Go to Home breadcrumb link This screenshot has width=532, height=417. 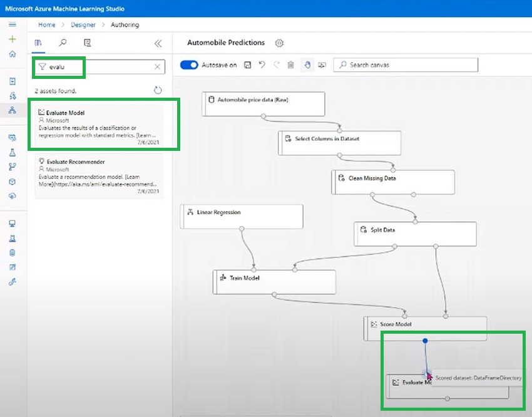[x=47, y=25]
